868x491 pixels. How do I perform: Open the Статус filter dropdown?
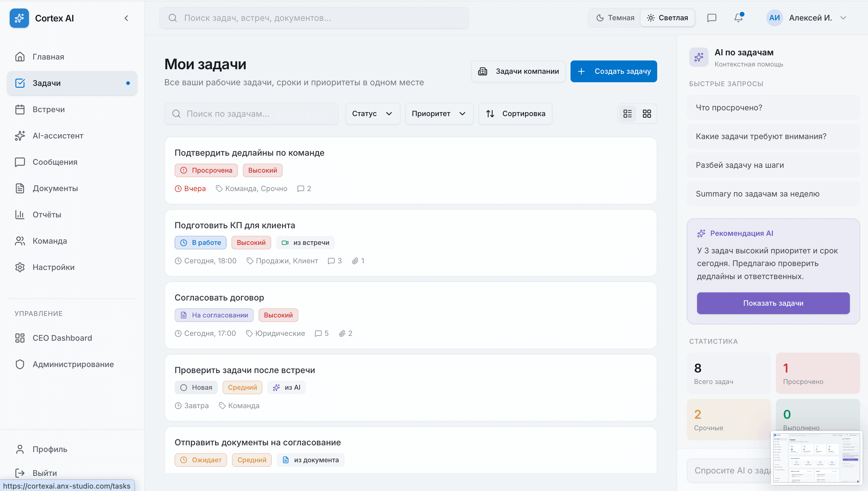(372, 114)
